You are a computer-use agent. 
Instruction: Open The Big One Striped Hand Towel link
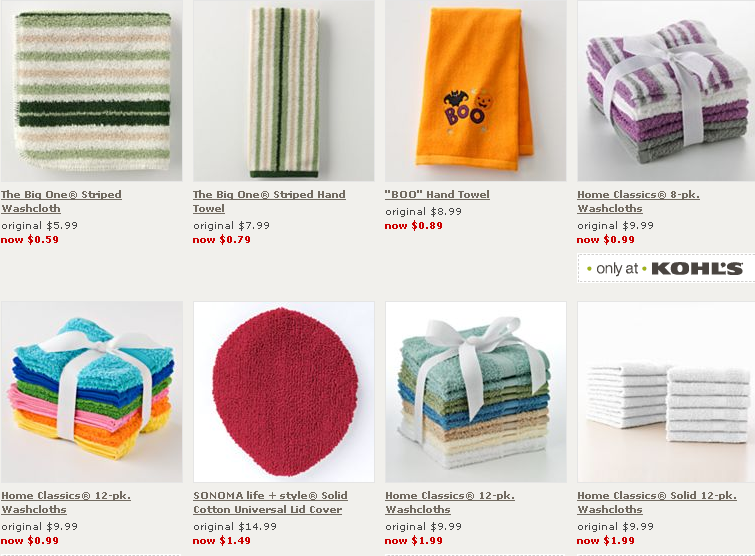click(269, 201)
